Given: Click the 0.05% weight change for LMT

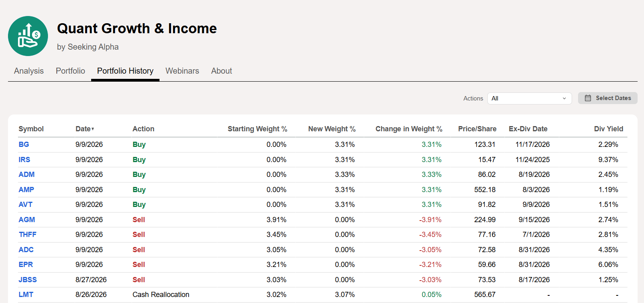Looking at the screenshot, I should 431,295.
